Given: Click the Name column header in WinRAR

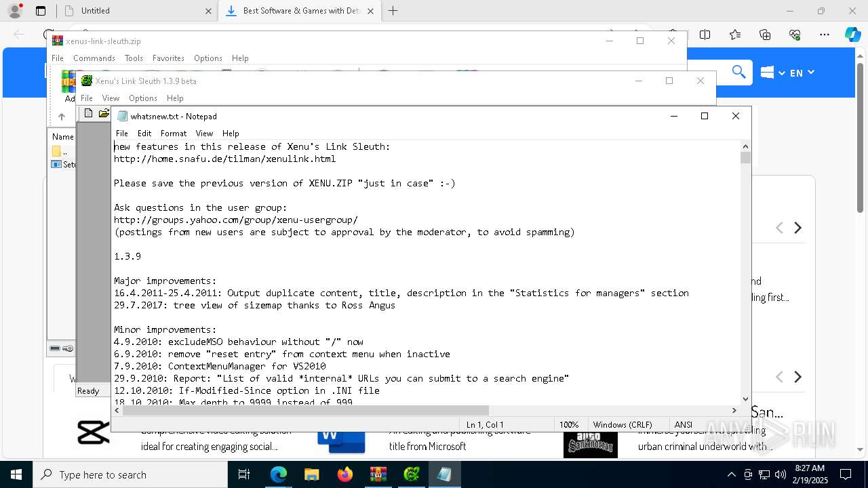Looking at the screenshot, I should click(x=62, y=136).
